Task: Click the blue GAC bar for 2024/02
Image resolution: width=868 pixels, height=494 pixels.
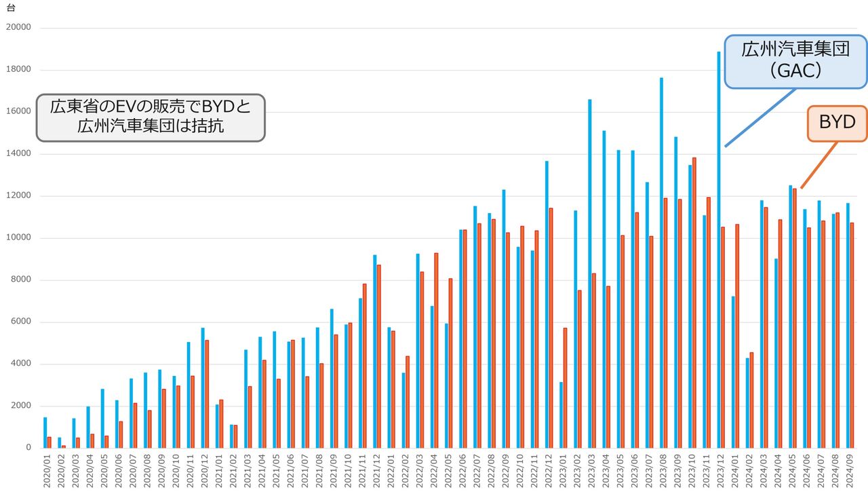Action: (x=747, y=403)
